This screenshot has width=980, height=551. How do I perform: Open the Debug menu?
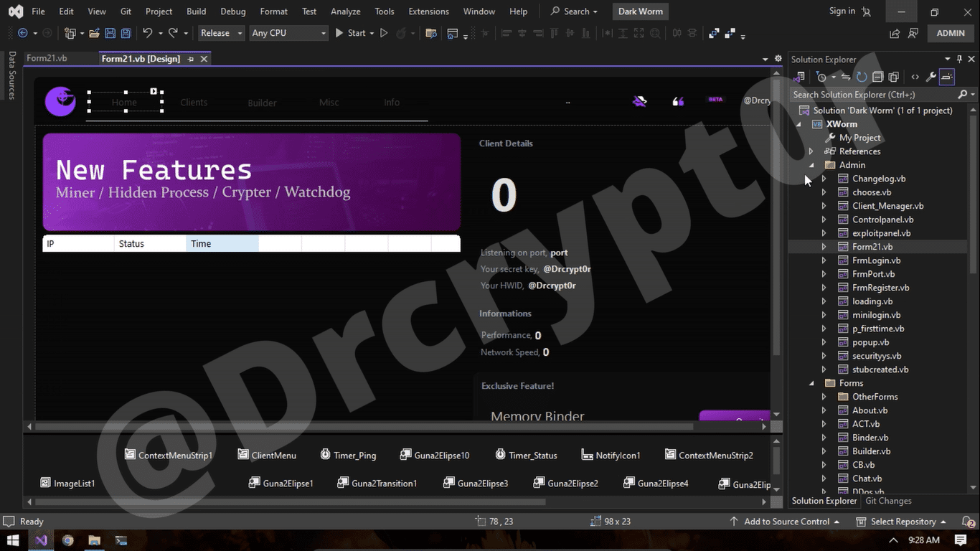pyautogui.click(x=232, y=11)
